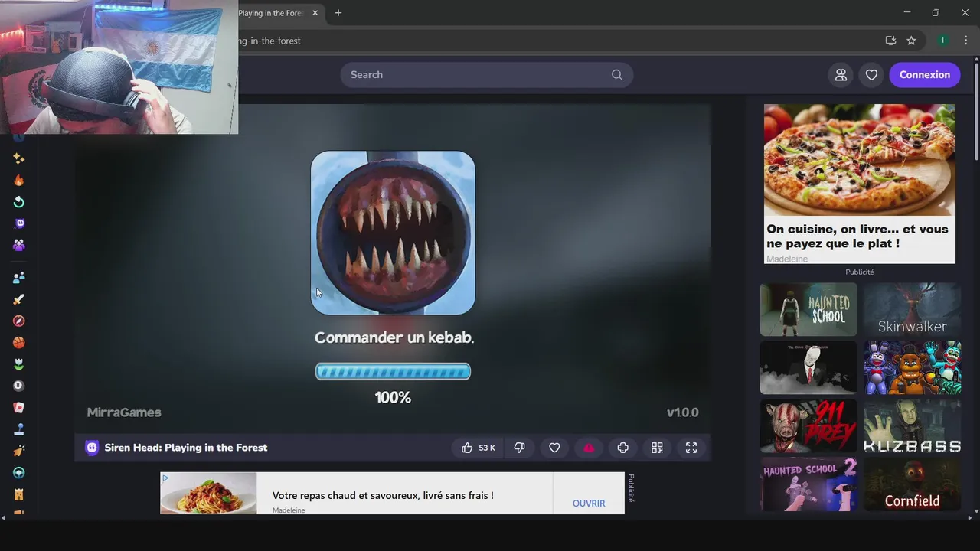Open the New games sparkle icon in sidebar
Image resolution: width=980 pixels, height=551 pixels.
(19, 158)
